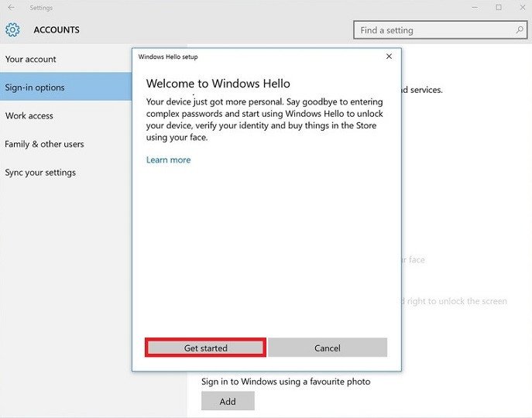Click the 'Welcome to Windows Hello' heading
This screenshot has height=418, width=532.
coord(218,84)
